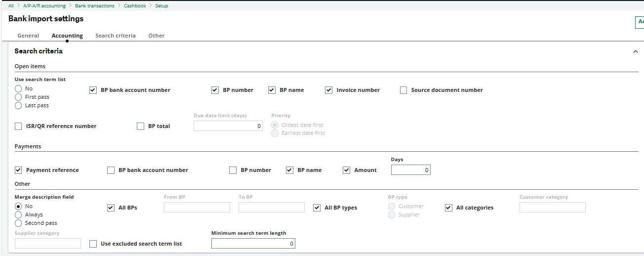Screen dimensions: 644x256
Task: Tick the ISR/QR reference number checkbox
Action: (18, 126)
